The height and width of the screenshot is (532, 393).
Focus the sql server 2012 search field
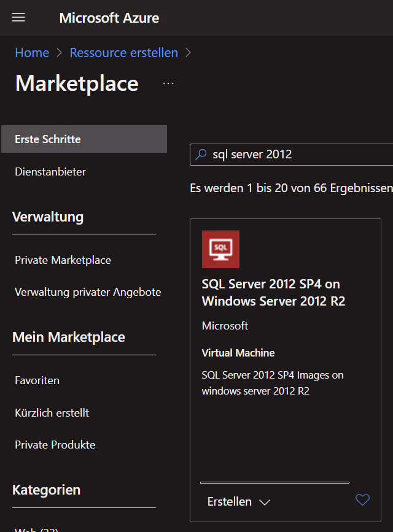pos(292,155)
